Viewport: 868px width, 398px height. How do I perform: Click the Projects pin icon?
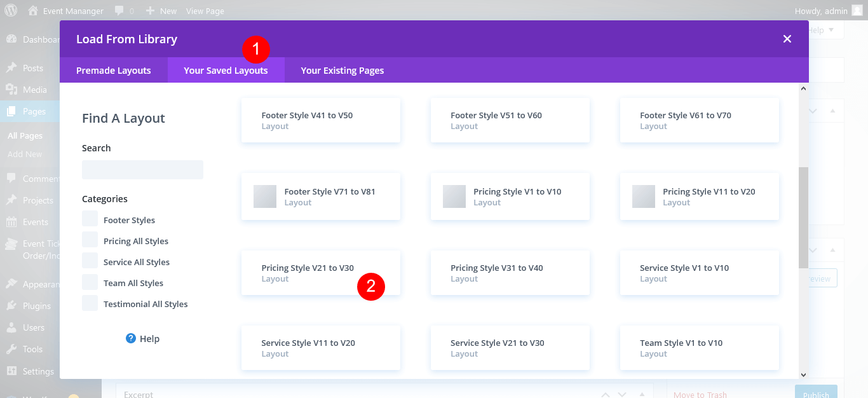[11, 200]
